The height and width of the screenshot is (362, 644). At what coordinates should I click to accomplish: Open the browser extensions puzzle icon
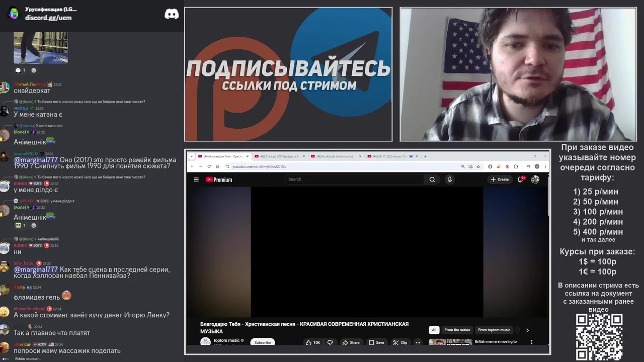pos(516,166)
